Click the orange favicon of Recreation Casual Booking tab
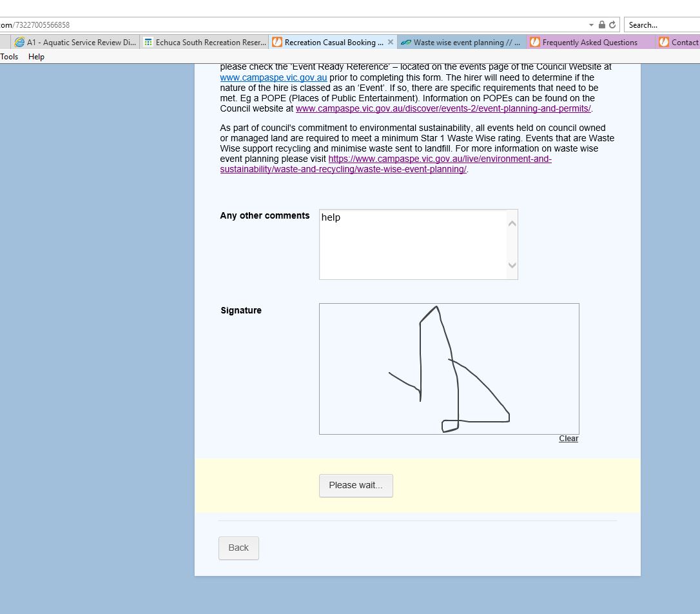Viewport: 700px width, 614px height. [277, 42]
